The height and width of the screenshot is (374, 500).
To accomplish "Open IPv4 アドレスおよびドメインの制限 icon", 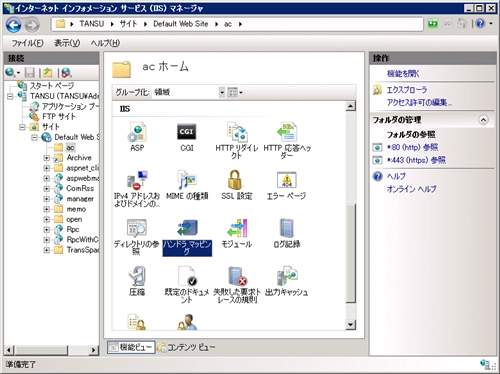I will [137, 189].
